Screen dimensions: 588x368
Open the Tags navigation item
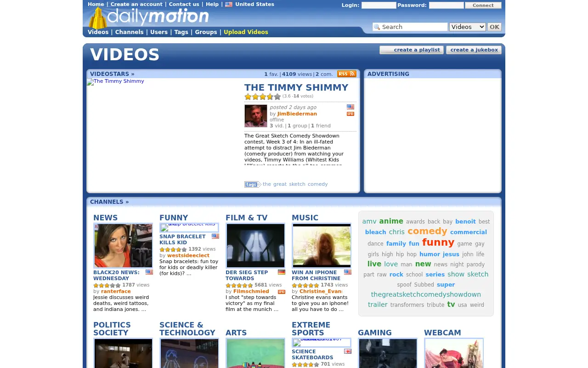181,32
